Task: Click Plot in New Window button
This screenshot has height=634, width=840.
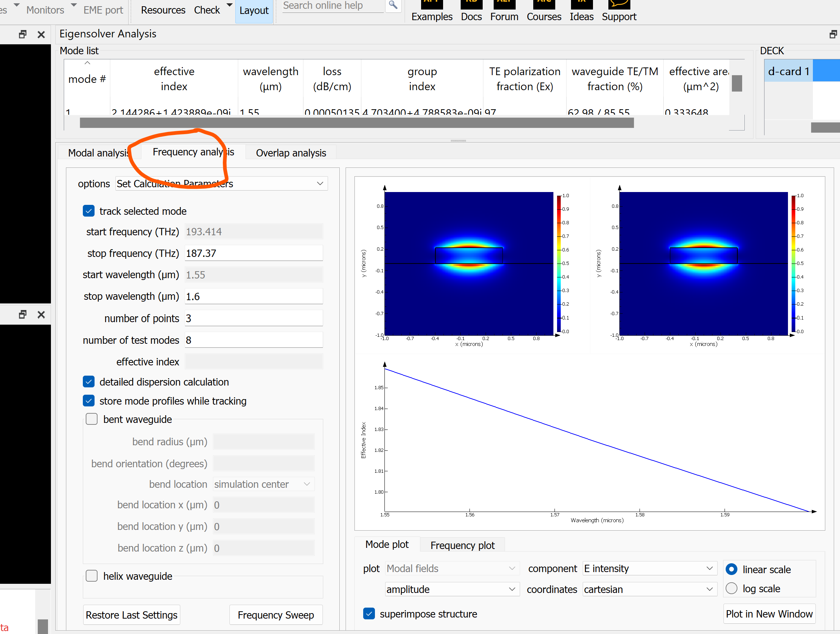Action: 769,614
